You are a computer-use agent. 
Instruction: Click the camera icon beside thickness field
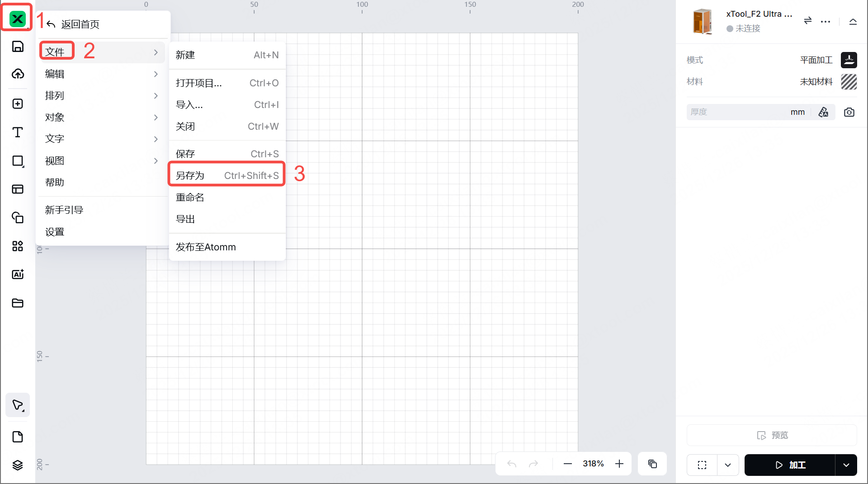[x=849, y=112]
